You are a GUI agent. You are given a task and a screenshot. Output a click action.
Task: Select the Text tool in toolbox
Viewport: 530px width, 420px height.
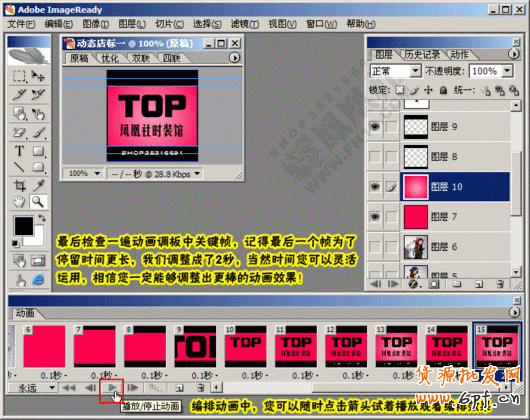[19, 151]
